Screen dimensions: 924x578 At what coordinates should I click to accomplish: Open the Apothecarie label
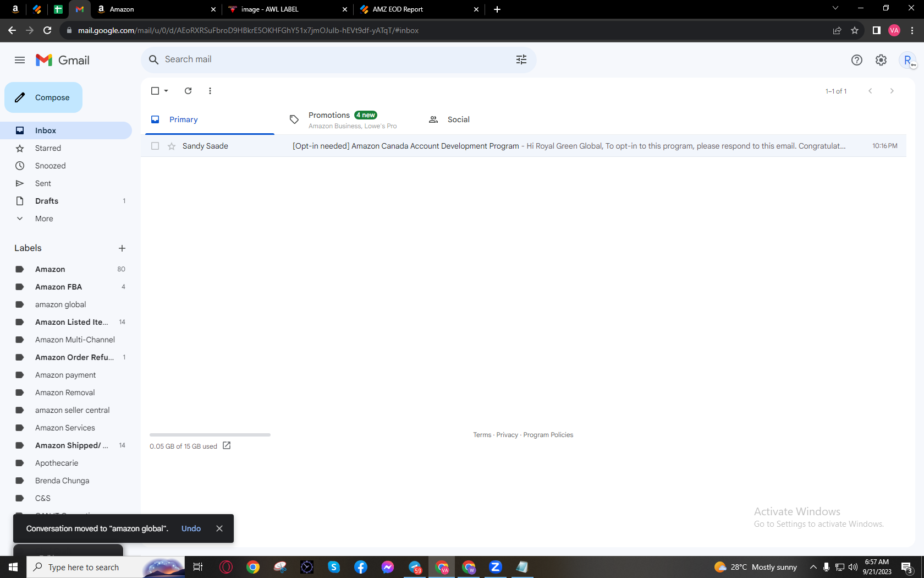[x=66, y=463]
